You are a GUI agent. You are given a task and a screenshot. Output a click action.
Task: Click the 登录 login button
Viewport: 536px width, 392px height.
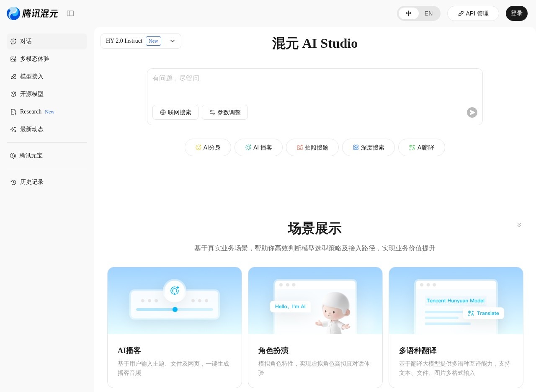pos(517,13)
